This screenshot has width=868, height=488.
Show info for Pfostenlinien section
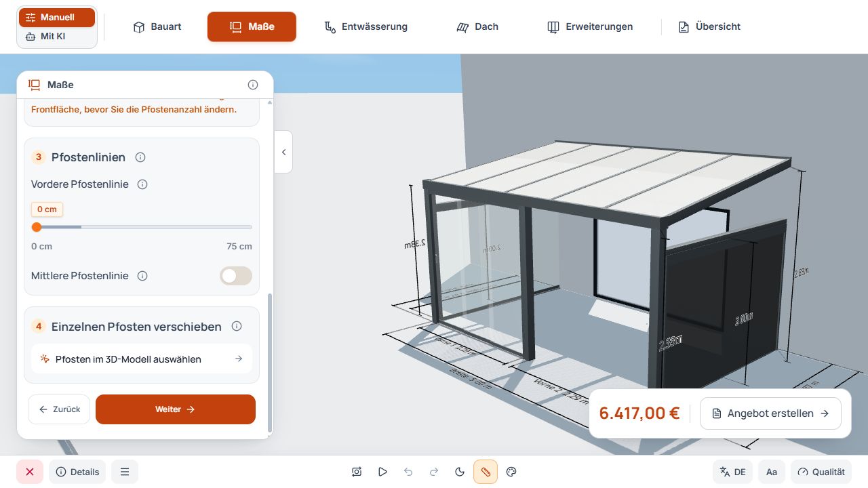(x=140, y=157)
